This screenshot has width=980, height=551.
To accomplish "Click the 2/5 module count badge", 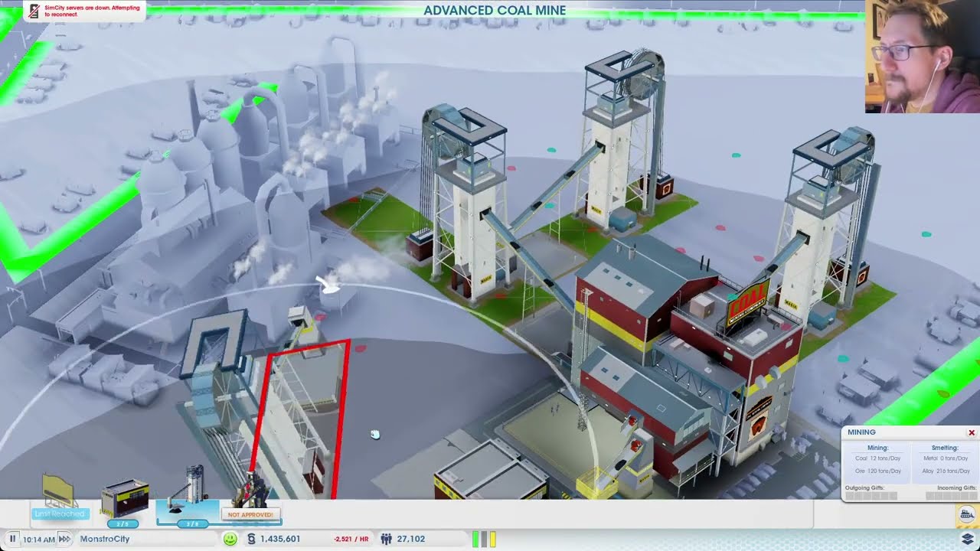I will tap(122, 523).
